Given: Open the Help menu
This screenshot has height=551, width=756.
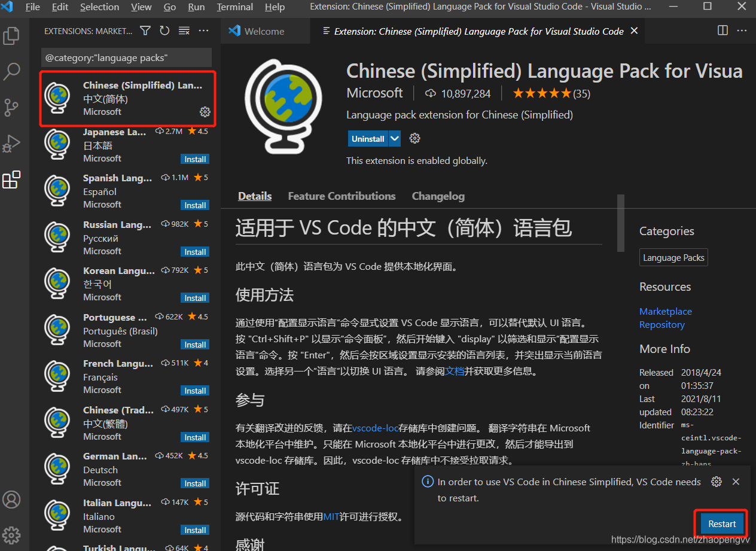Looking at the screenshot, I should [275, 7].
